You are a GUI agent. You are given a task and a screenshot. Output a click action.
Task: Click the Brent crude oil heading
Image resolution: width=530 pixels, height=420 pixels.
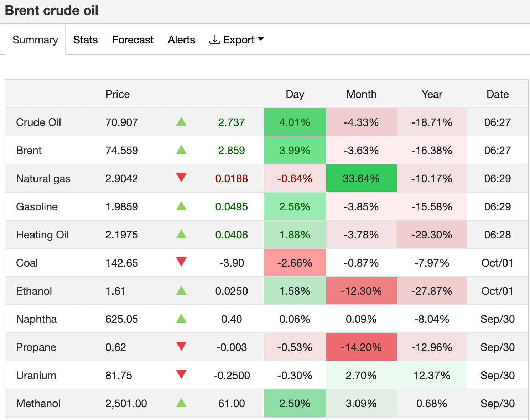click(x=52, y=11)
